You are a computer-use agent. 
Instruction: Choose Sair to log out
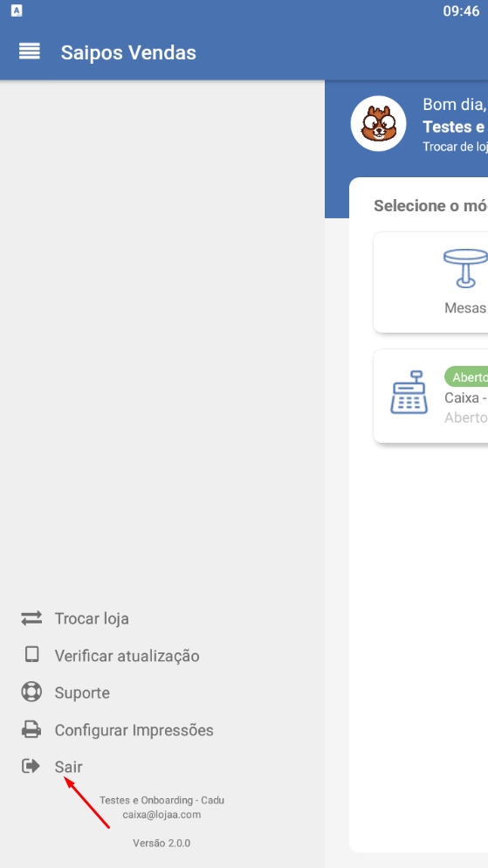pyautogui.click(x=69, y=767)
